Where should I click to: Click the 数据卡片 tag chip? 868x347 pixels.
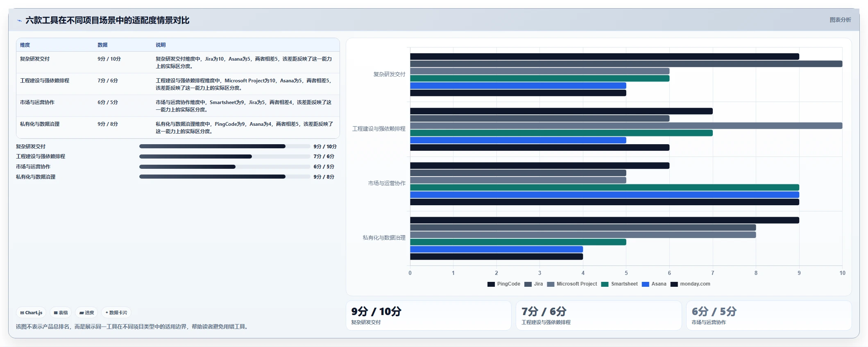pos(116,313)
